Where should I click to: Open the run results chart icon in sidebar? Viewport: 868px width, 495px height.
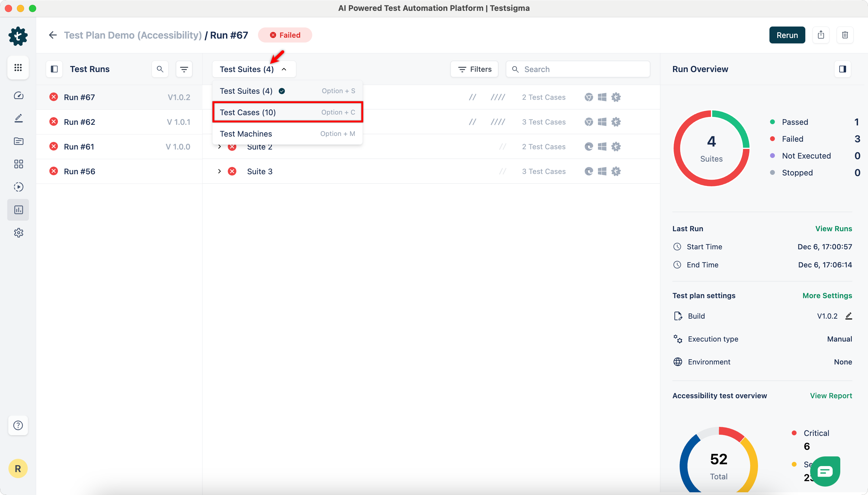[18, 210]
